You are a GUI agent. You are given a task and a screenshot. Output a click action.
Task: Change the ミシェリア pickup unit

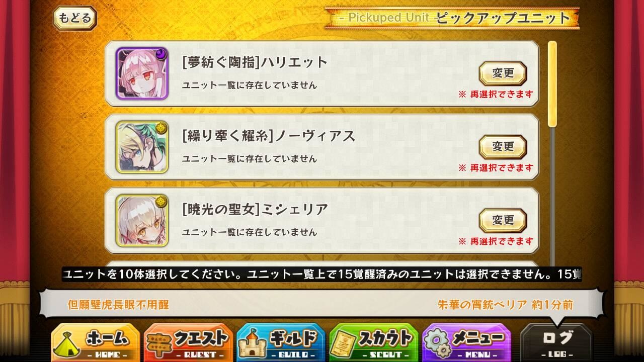(503, 220)
